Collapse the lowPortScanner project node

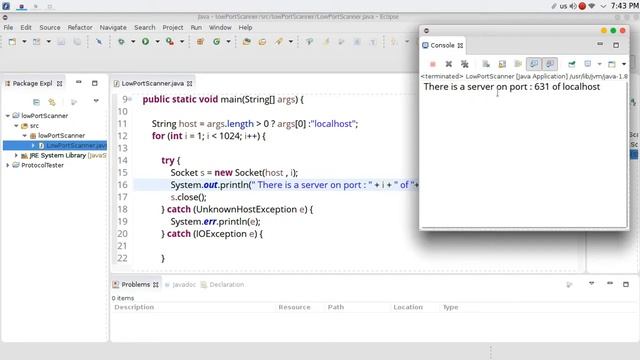8,116
